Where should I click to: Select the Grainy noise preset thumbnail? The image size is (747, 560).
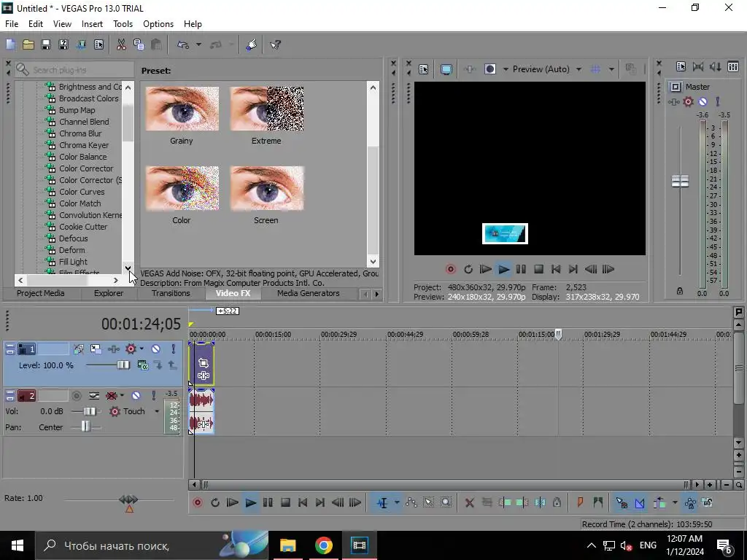point(182,109)
